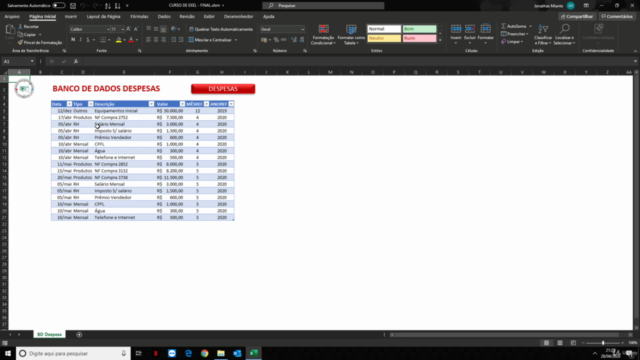Screen dimensions: 640x360
Task: Click the orientation text icon
Action: [x=174, y=29]
